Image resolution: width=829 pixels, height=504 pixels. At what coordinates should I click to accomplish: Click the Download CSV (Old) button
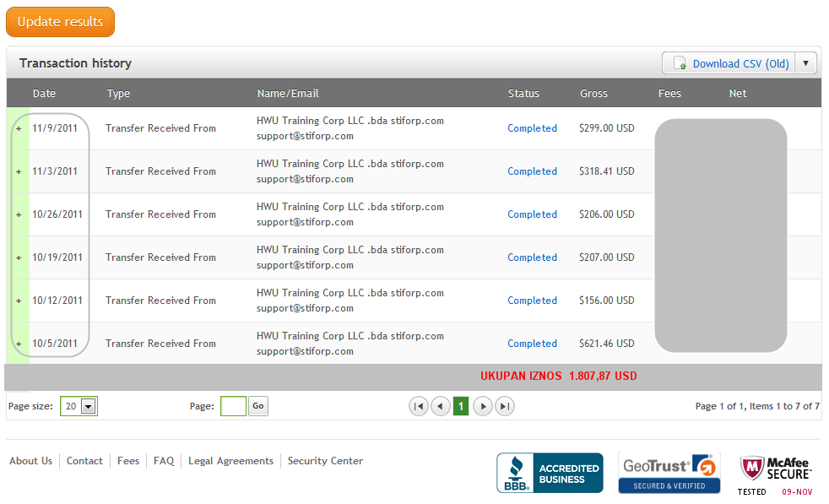coord(730,63)
